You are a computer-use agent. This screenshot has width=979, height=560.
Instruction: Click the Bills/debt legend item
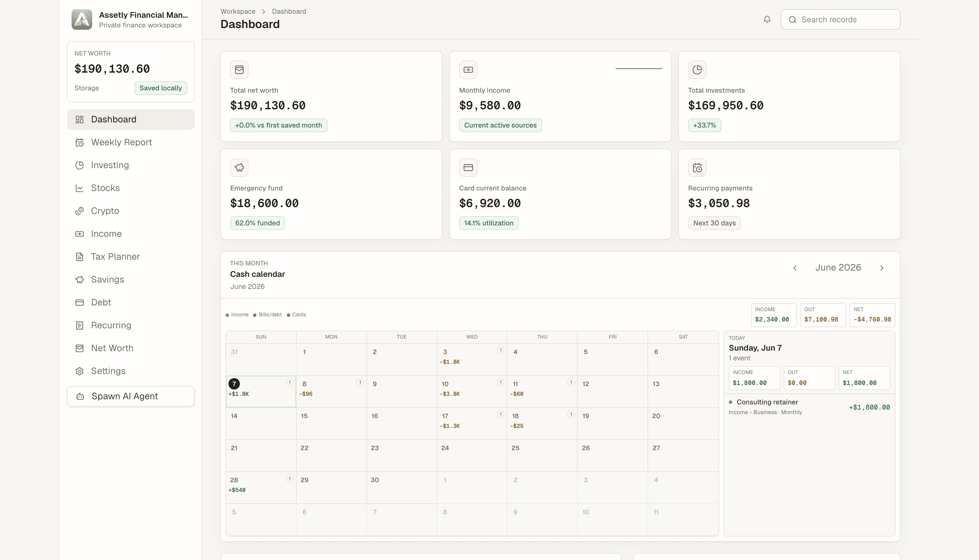pos(267,315)
